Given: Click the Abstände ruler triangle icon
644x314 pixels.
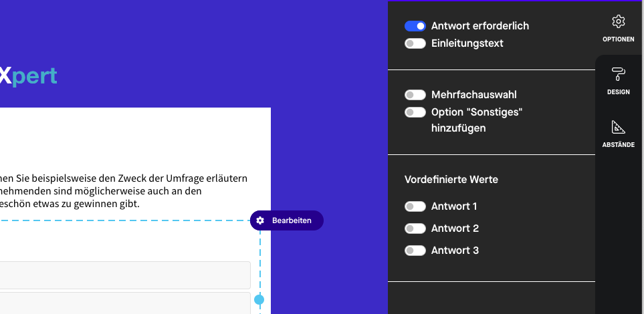Looking at the screenshot, I should [618, 127].
